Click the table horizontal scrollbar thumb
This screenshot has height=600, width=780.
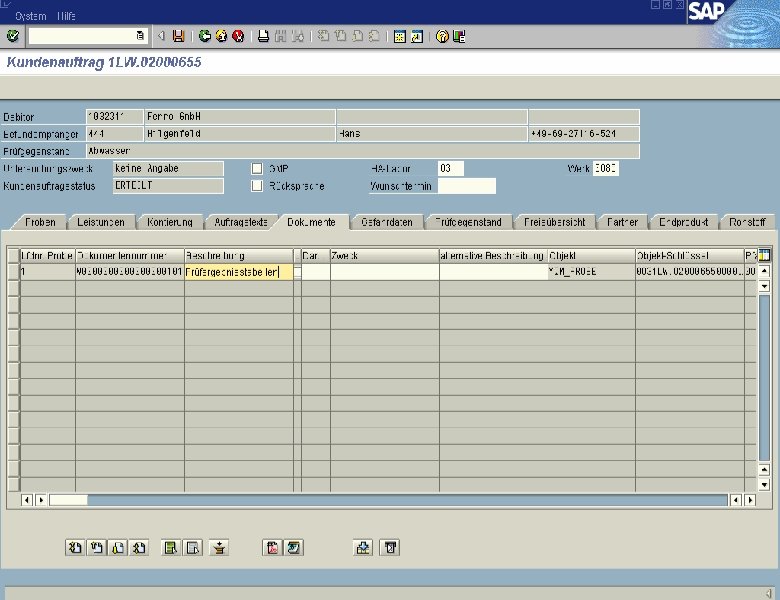[68, 500]
